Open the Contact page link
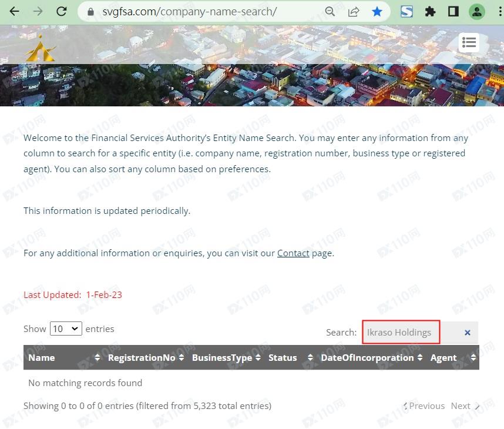The width and height of the screenshot is (504, 429). [293, 253]
